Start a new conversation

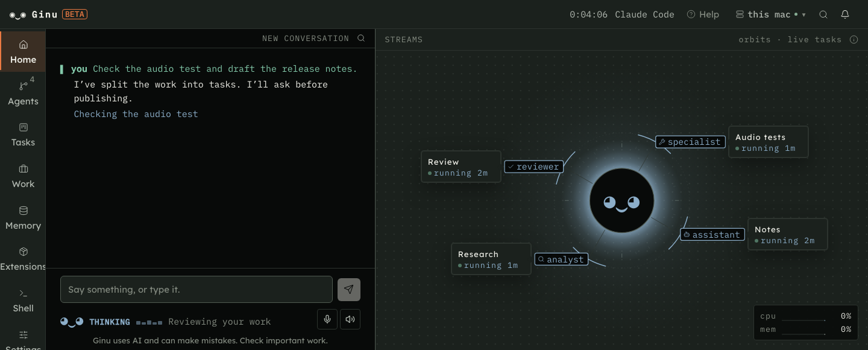[x=305, y=39]
